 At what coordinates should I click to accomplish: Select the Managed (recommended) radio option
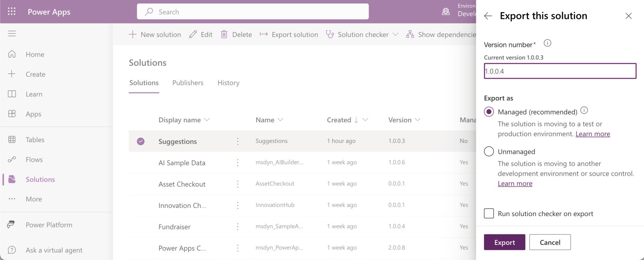(x=489, y=112)
